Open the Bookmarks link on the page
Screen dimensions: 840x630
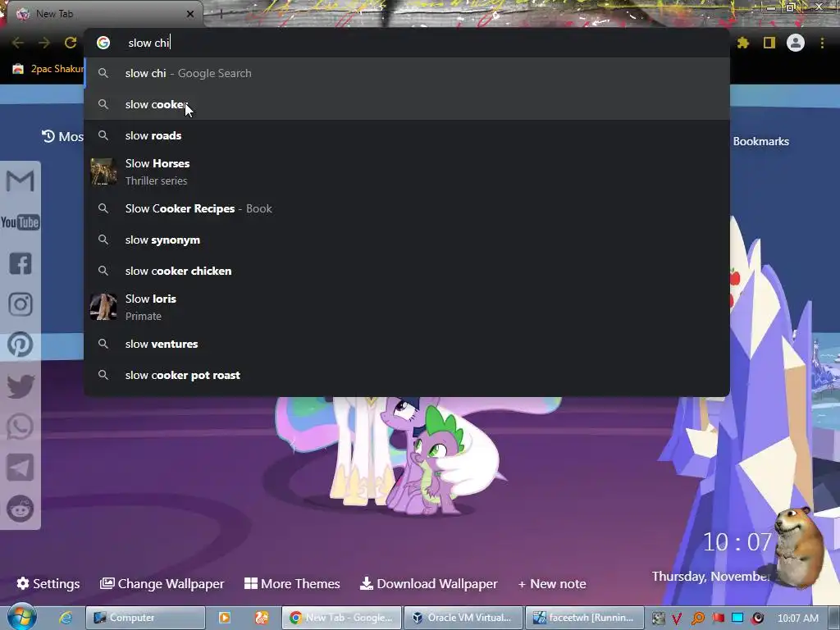tap(760, 141)
